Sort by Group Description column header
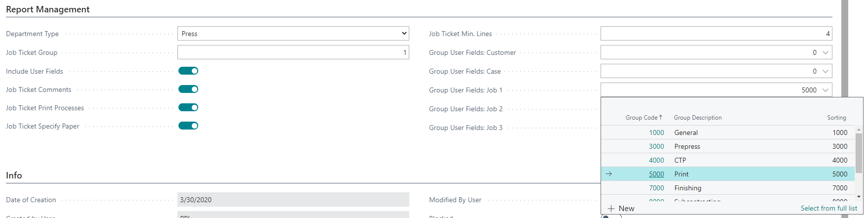The image size is (868, 218). coord(697,118)
